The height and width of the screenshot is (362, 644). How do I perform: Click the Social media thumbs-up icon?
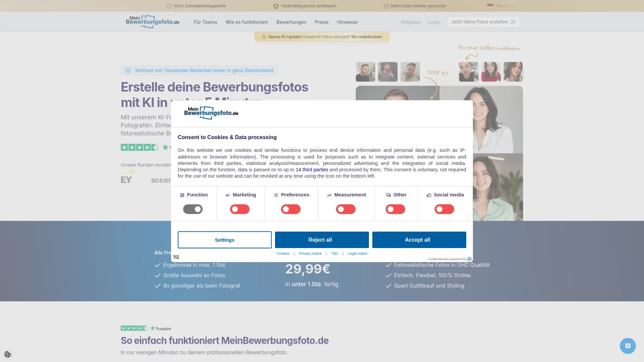click(429, 195)
